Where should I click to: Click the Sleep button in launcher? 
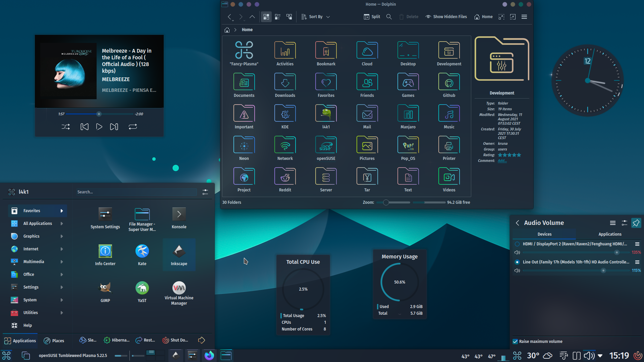pos(88,340)
